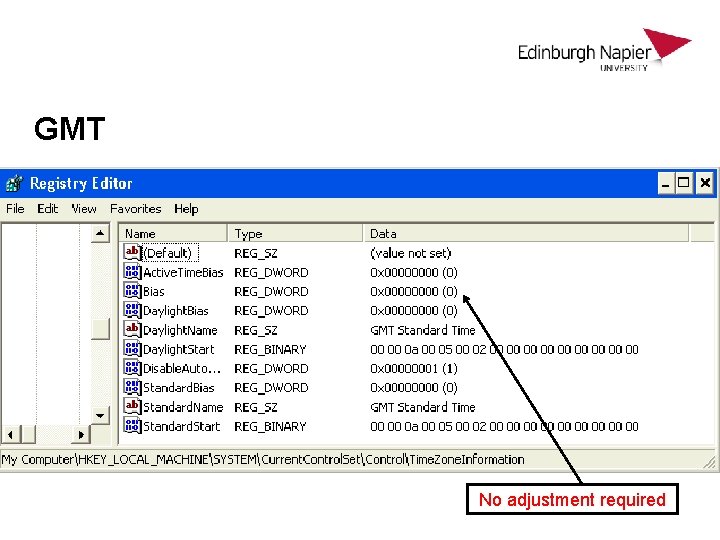
Task: Sort by the Data column header
Action: (x=526, y=233)
